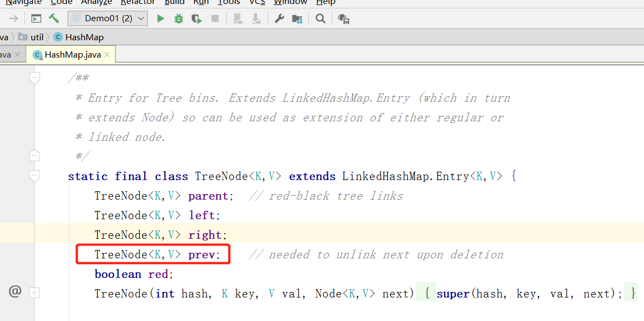
Task: Click the @ gutter annotation icon
Action: click(x=15, y=292)
